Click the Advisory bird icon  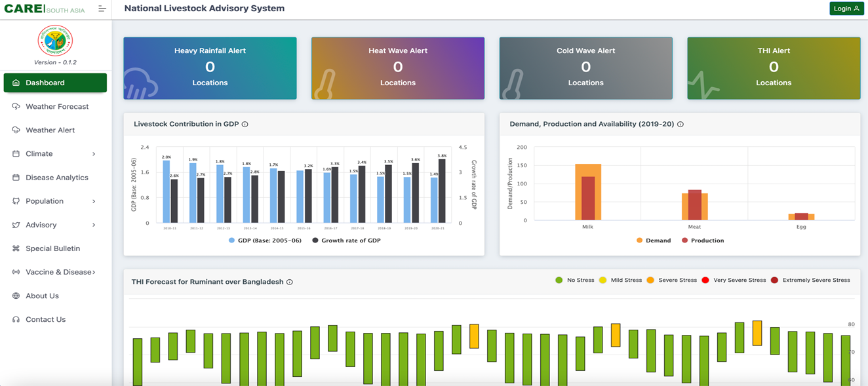[x=16, y=225]
